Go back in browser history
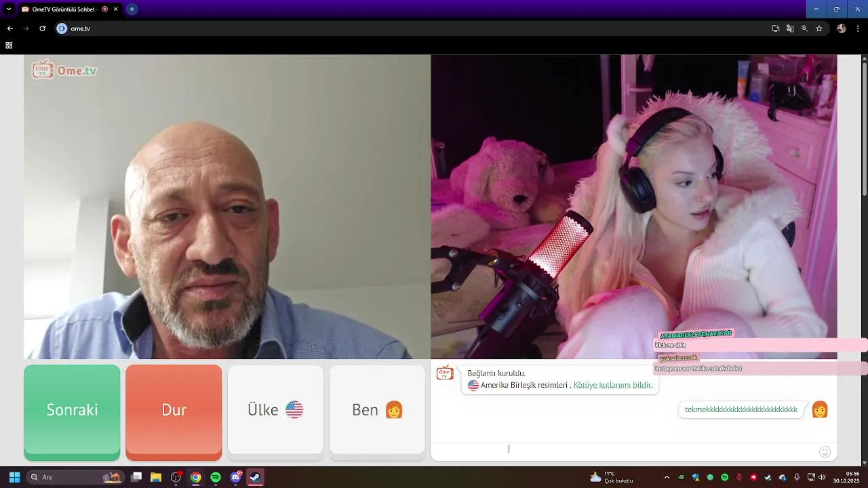The image size is (868, 488). click(9, 28)
